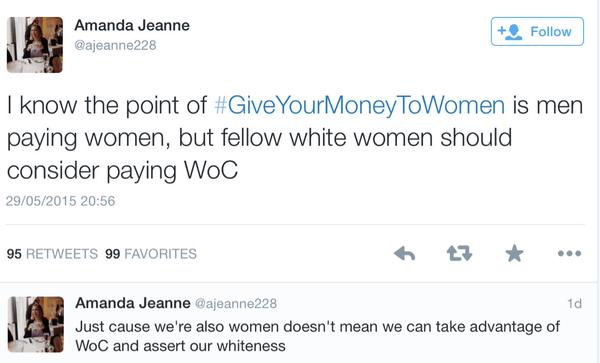The image size is (600, 363).
Task: Select the word Follow in the Follow button
Action: (551, 32)
